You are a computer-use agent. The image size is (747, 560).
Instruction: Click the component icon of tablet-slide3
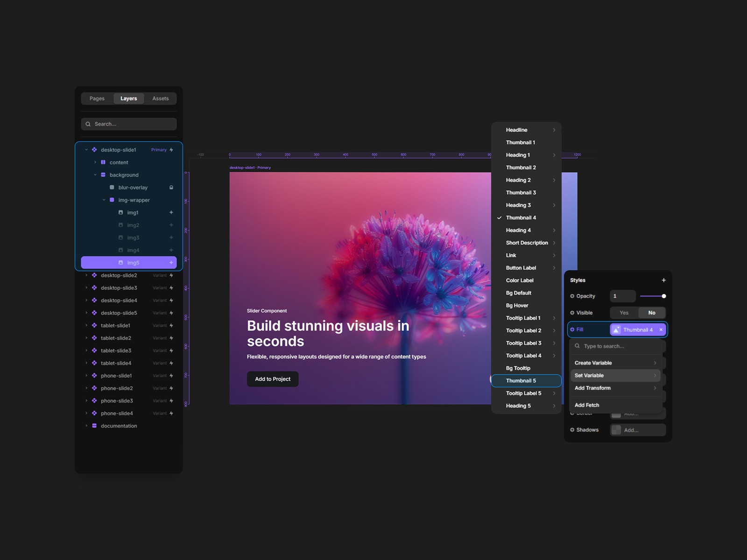[94, 350]
